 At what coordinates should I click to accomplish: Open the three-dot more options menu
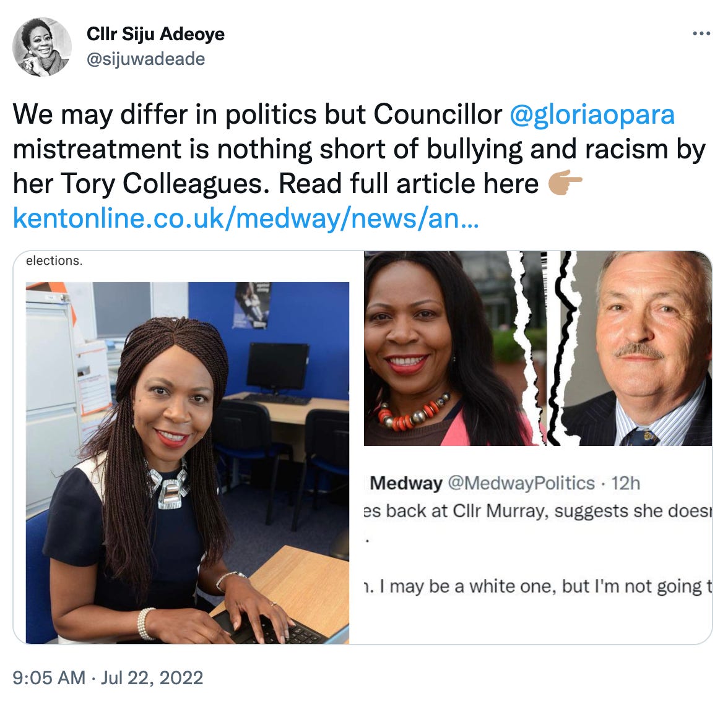pyautogui.click(x=701, y=33)
